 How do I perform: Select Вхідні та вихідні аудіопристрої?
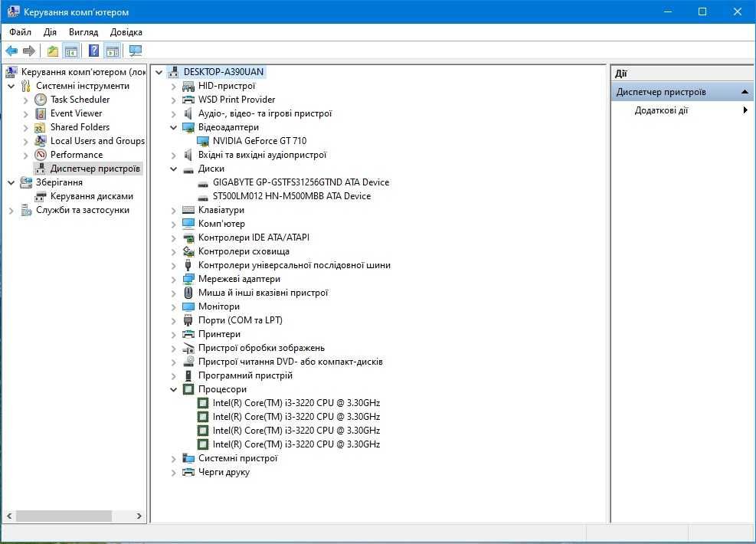(x=262, y=155)
